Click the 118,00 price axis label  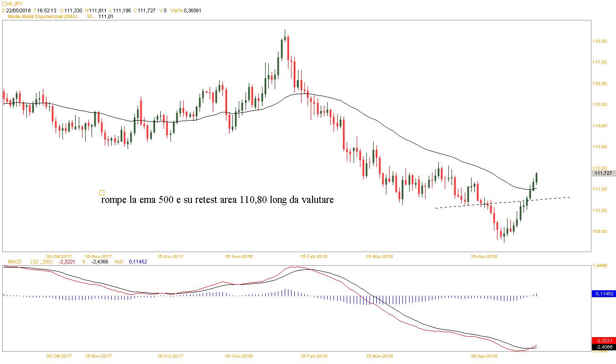599,41
